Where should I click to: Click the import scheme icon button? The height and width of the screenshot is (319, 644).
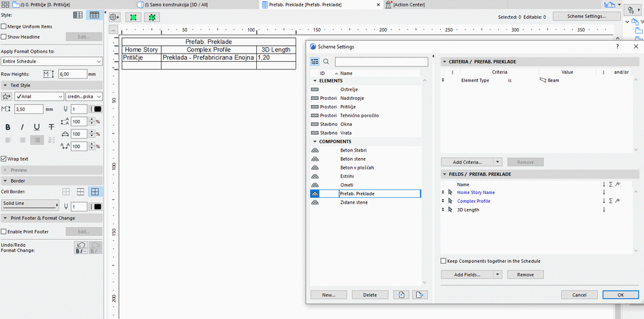tap(401, 295)
